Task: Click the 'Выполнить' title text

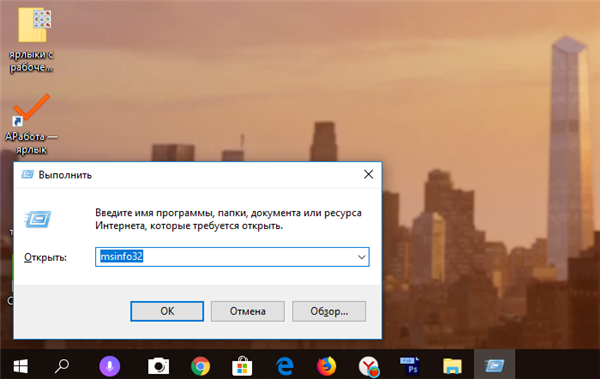Action: pos(65,175)
